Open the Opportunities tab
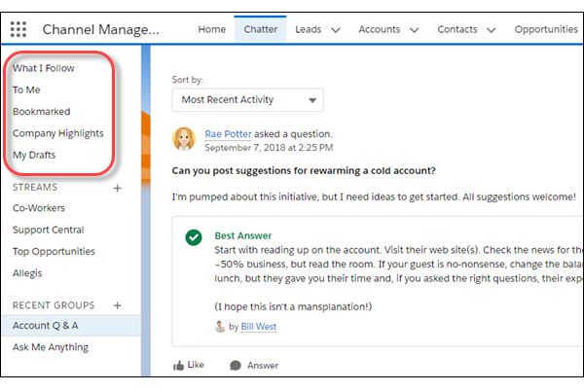Image resolution: width=584 pixels, height=392 pixels. click(x=546, y=29)
